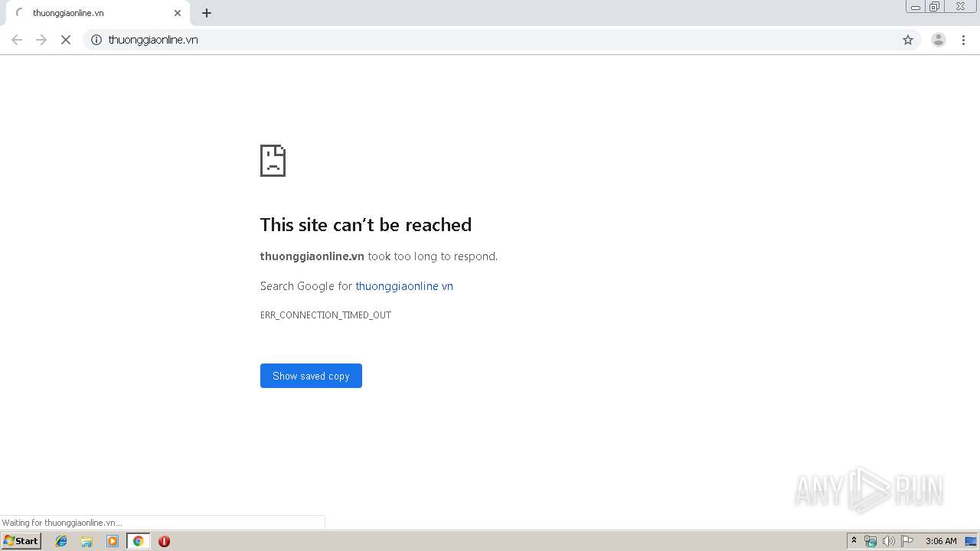980x551 pixels.
Task: Open a new tab with plus button
Action: click(207, 13)
